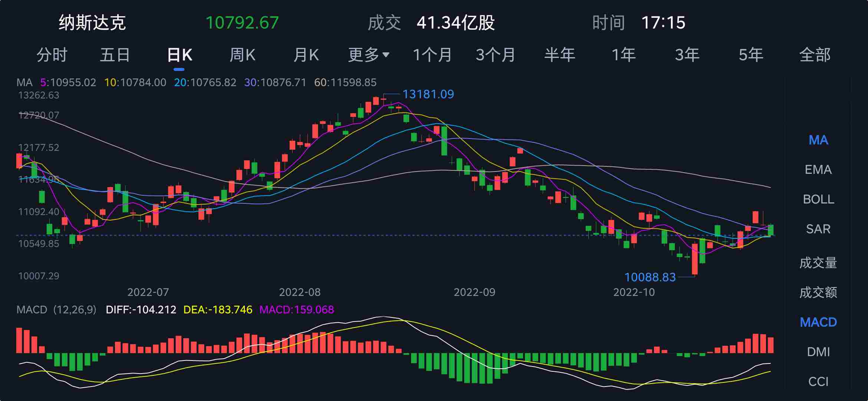Set chart range to 3年
This screenshot has width=868, height=401.
point(687,55)
